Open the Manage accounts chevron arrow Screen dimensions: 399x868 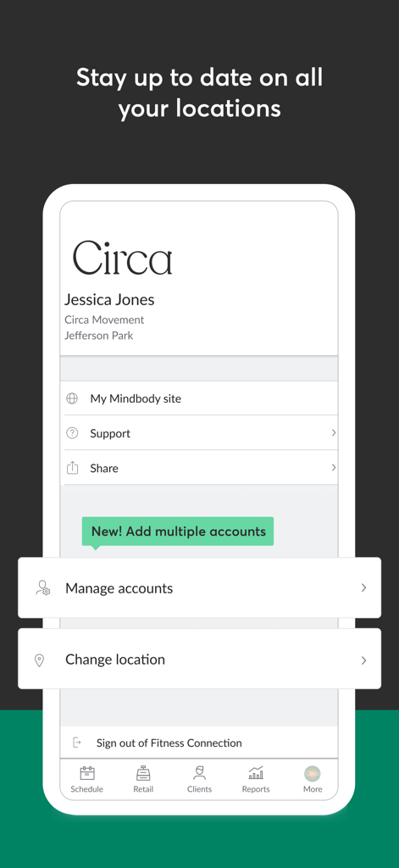[363, 588]
